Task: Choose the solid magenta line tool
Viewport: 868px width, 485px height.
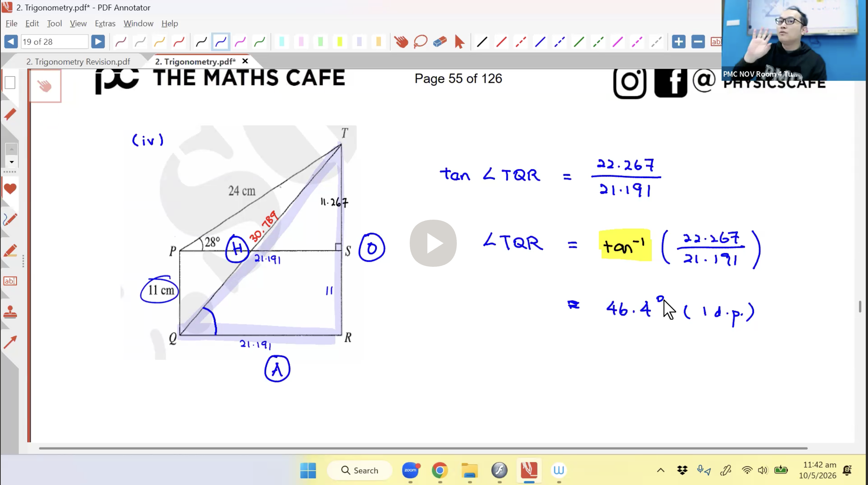Action: (618, 42)
